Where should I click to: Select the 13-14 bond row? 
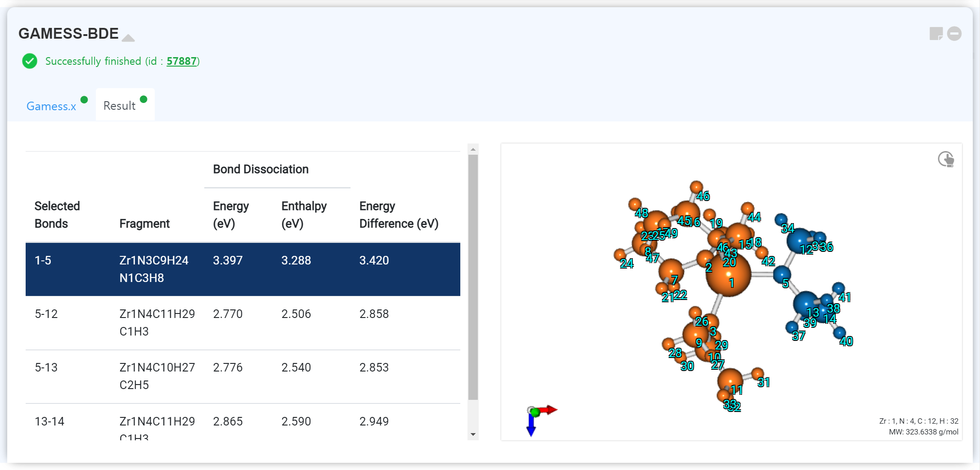[243, 422]
